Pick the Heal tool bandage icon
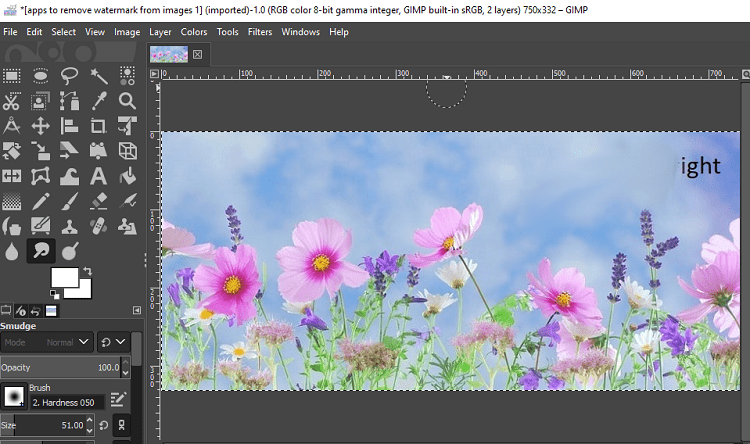Image resolution: width=750 pixels, height=444 pixels. [x=99, y=226]
